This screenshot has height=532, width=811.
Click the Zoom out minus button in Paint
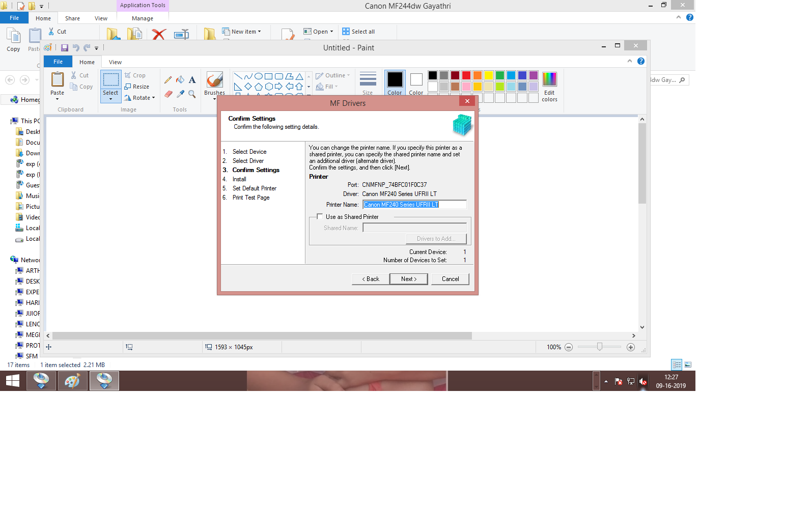pos(569,347)
